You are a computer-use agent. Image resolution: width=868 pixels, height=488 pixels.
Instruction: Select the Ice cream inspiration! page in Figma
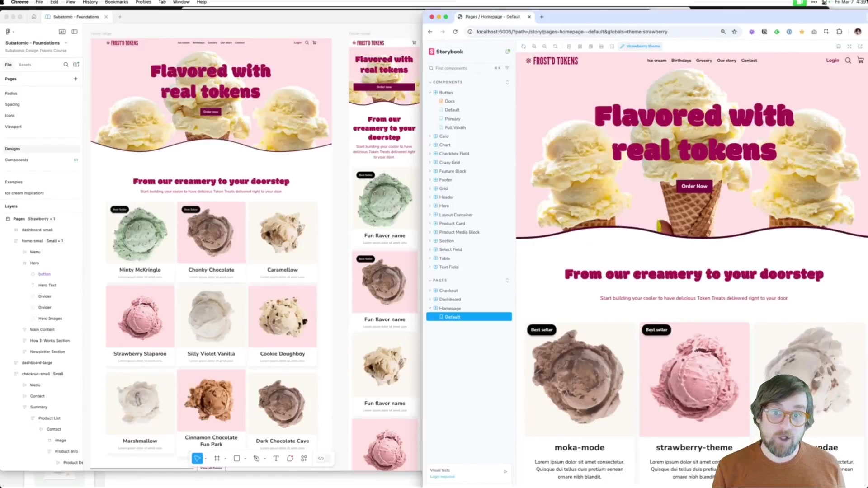coord(24,193)
